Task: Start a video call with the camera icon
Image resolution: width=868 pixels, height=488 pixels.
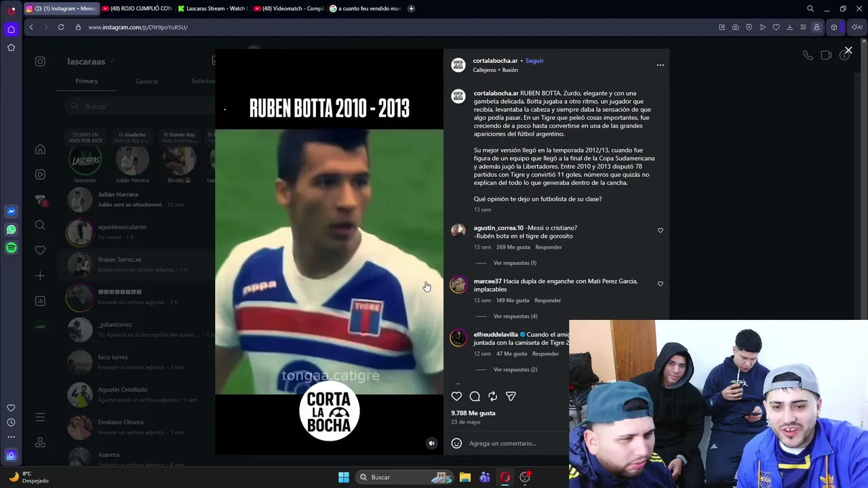Action: 826,56
